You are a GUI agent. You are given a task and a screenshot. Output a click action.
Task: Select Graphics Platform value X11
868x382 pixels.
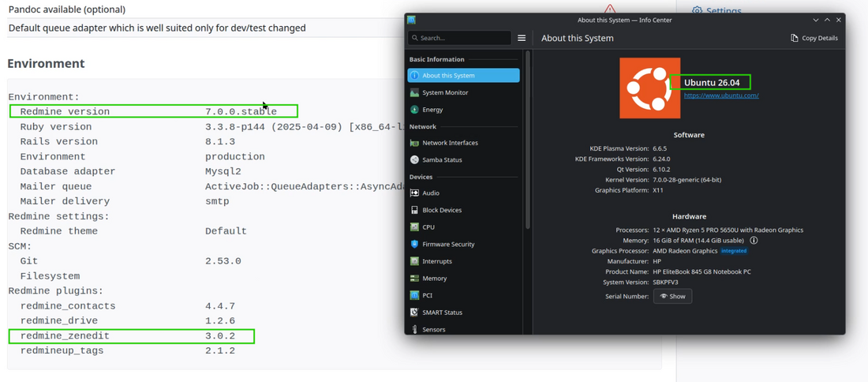pyautogui.click(x=658, y=190)
